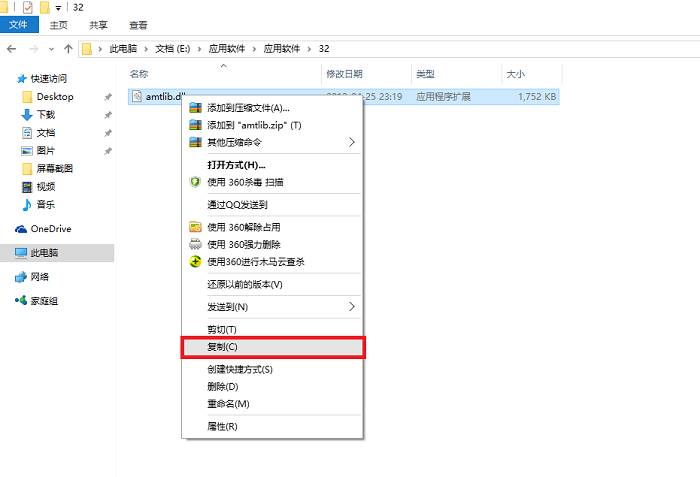
Task: Click the Up one level arrow
Action: (68, 49)
